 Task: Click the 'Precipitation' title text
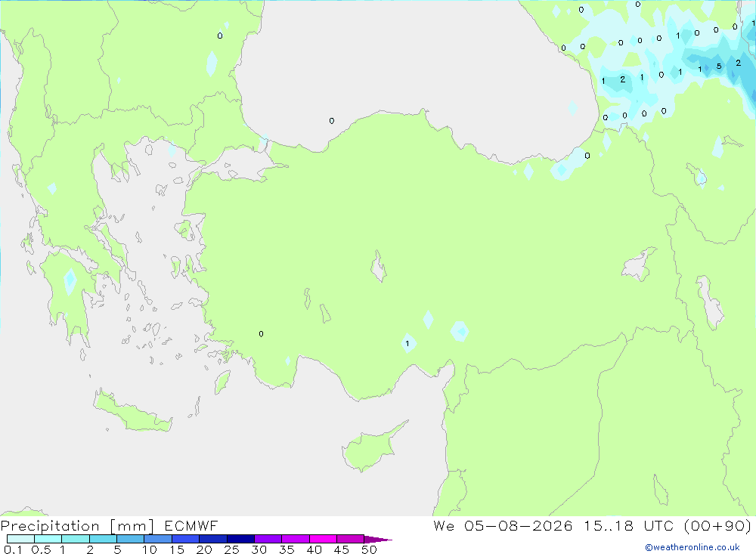pyautogui.click(x=50, y=525)
